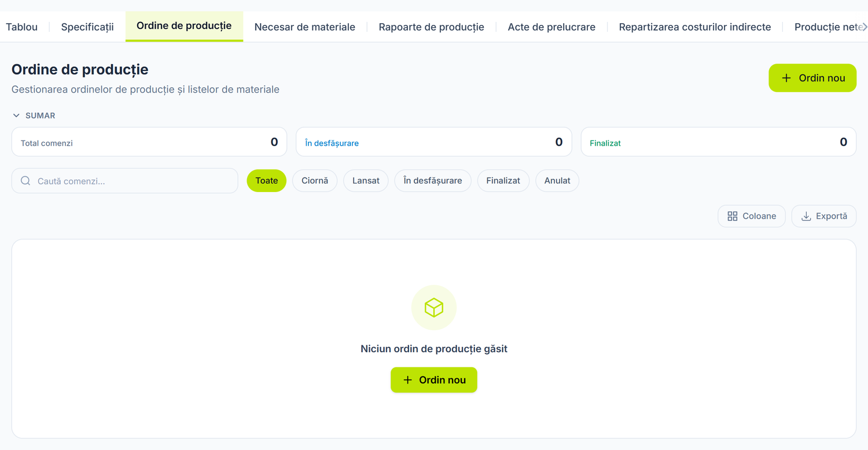
Task: Select the Toate filter chip
Action: point(267,180)
